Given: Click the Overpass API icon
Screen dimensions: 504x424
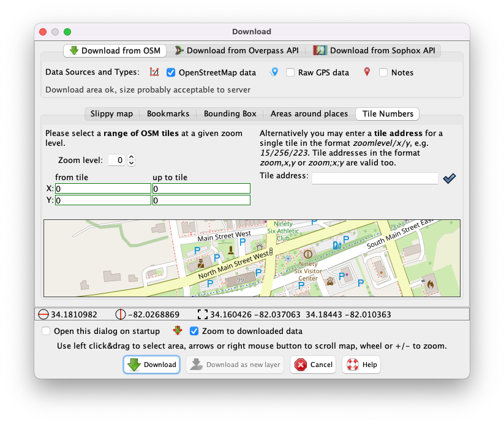Looking at the screenshot, I should click(179, 51).
